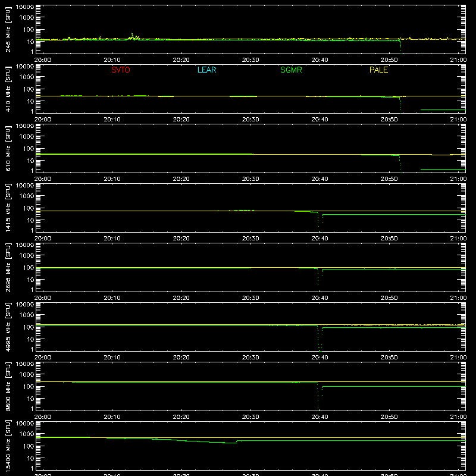Select the 1415 MHz [SFU] axis title
Screen dimensions: 476x476
[8, 208]
